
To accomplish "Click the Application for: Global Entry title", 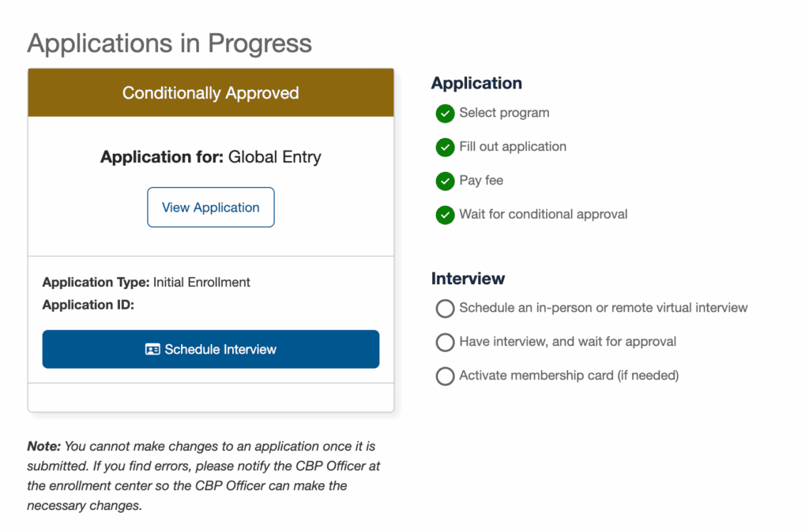I will 210,157.
